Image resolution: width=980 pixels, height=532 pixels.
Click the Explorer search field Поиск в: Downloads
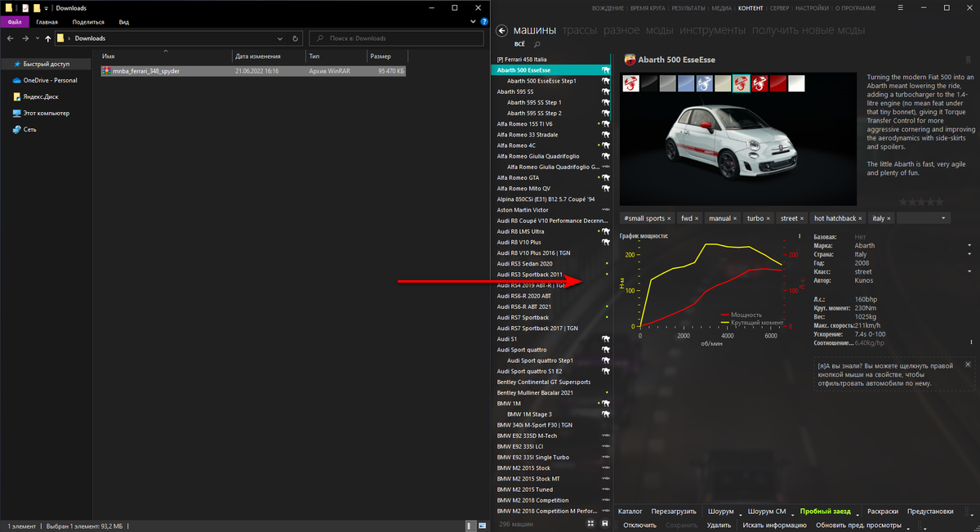pyautogui.click(x=397, y=38)
